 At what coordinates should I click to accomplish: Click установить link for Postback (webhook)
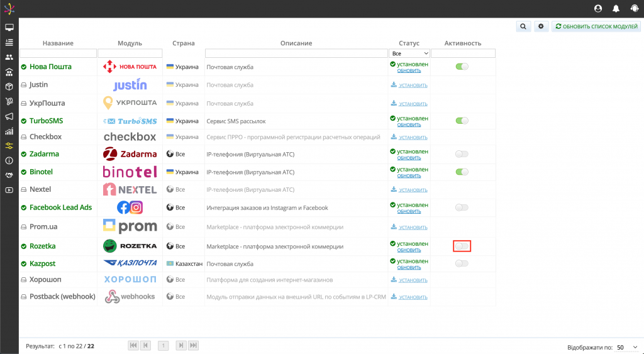click(x=413, y=297)
